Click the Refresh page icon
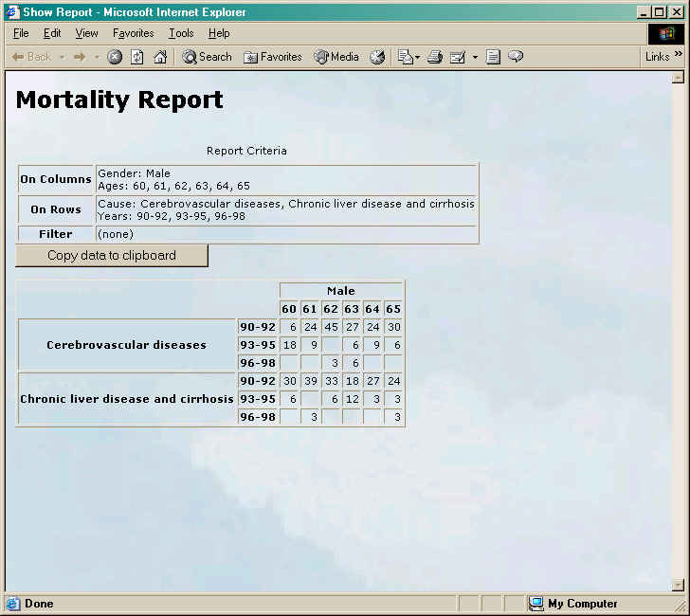 point(137,57)
